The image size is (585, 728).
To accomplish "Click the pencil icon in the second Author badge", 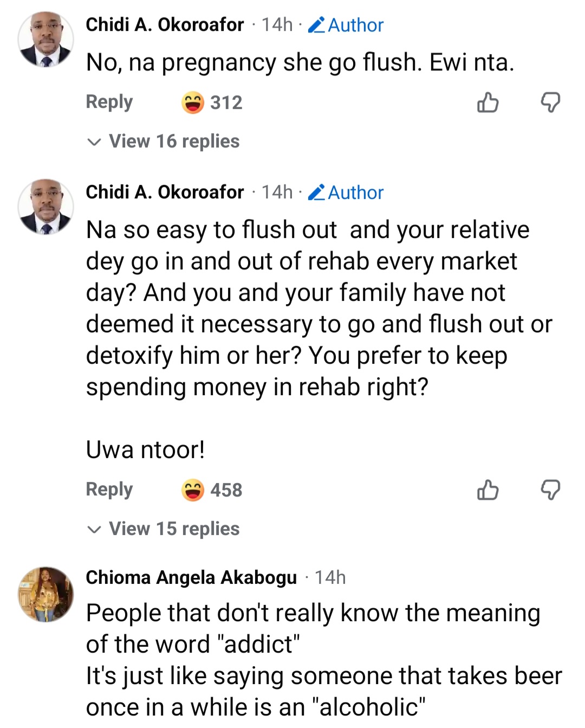I will click(x=316, y=192).
